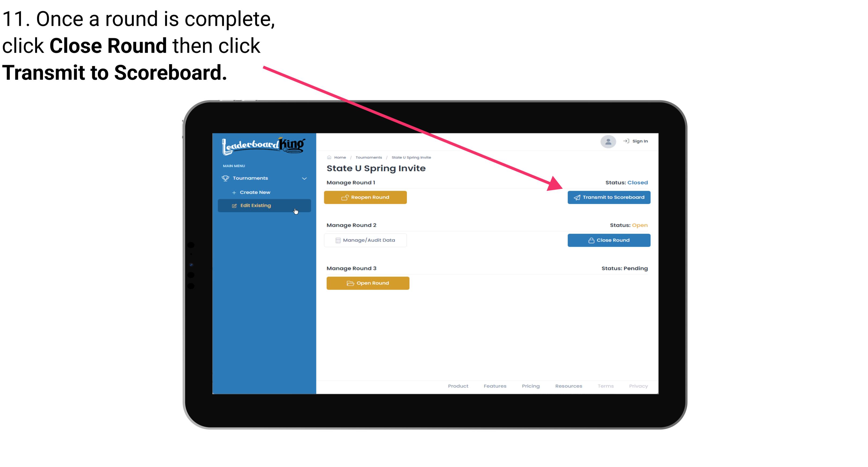Click the Home breadcrumb link
The height and width of the screenshot is (467, 868).
pos(339,156)
